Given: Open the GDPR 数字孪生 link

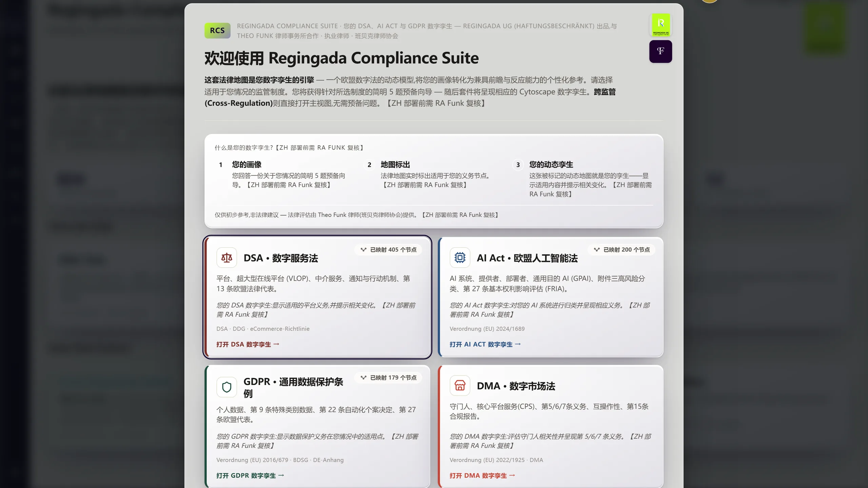Looking at the screenshot, I should pos(250,475).
